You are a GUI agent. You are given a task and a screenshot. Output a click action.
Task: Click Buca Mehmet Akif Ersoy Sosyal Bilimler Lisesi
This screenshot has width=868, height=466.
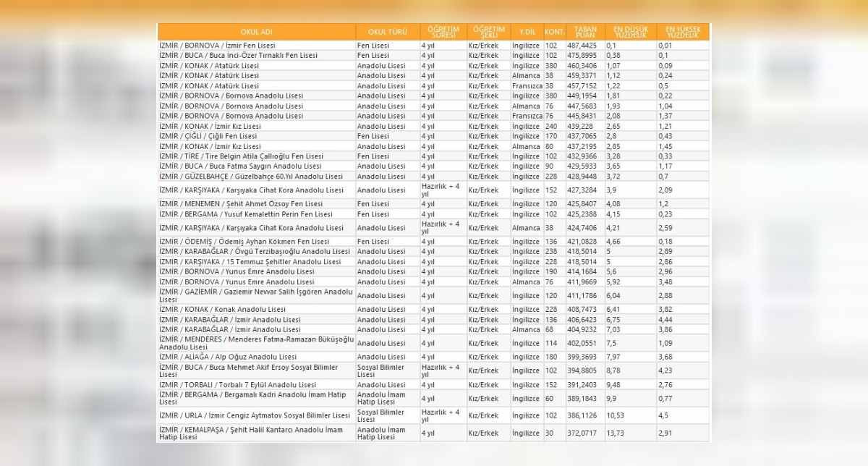[x=249, y=370]
